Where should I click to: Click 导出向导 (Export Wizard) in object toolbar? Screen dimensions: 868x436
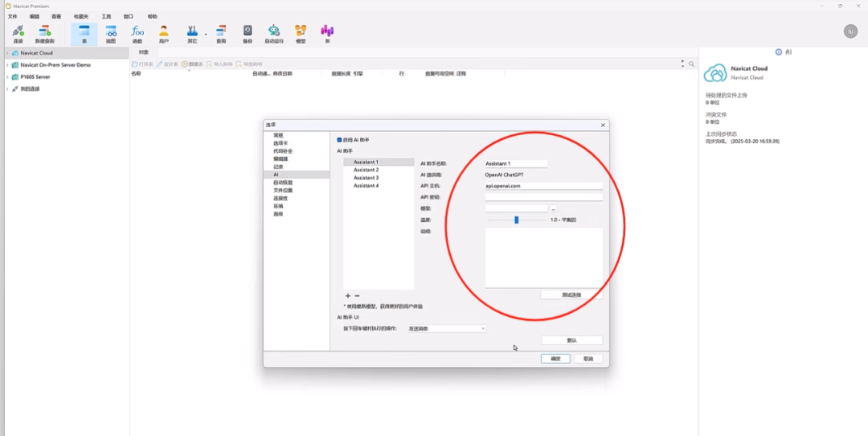[249, 64]
